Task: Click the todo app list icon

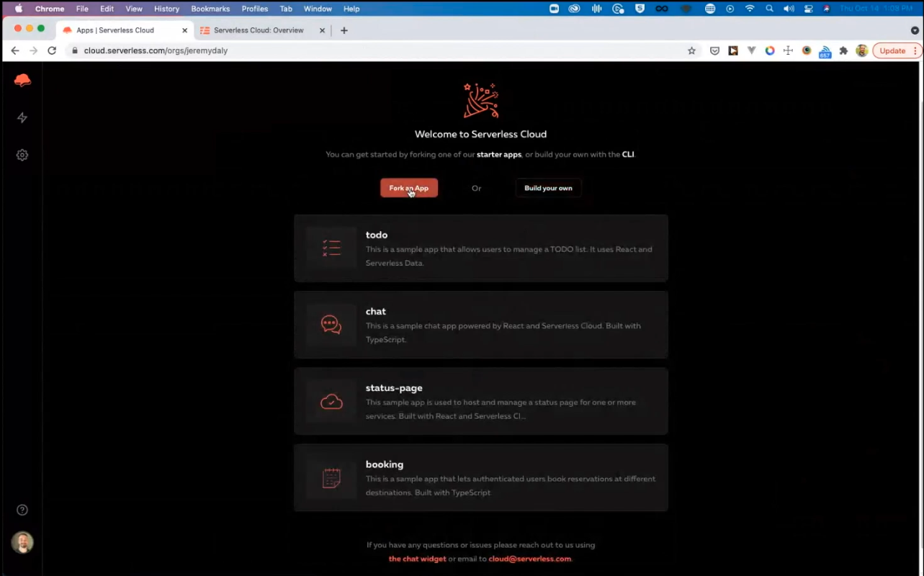Action: pyautogui.click(x=331, y=247)
